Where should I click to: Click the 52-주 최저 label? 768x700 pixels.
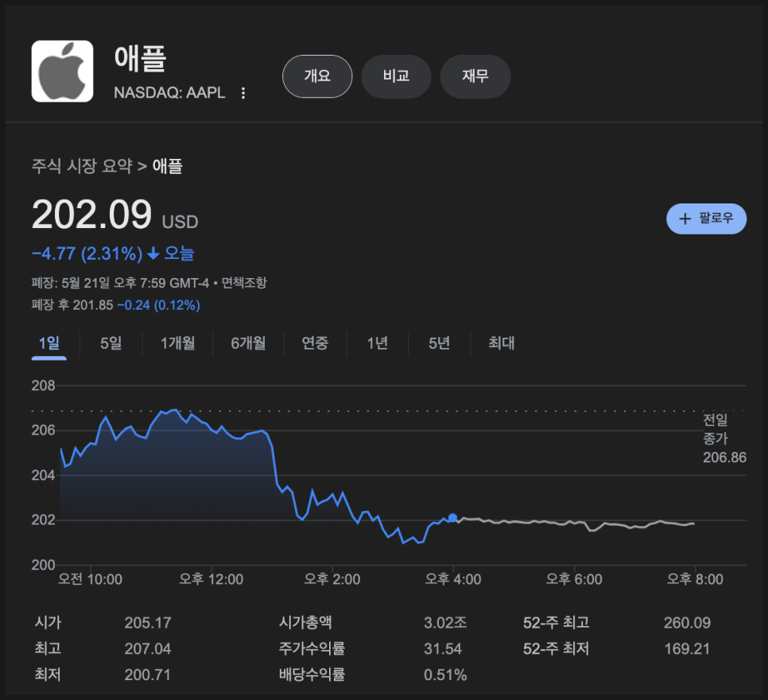tap(556, 648)
